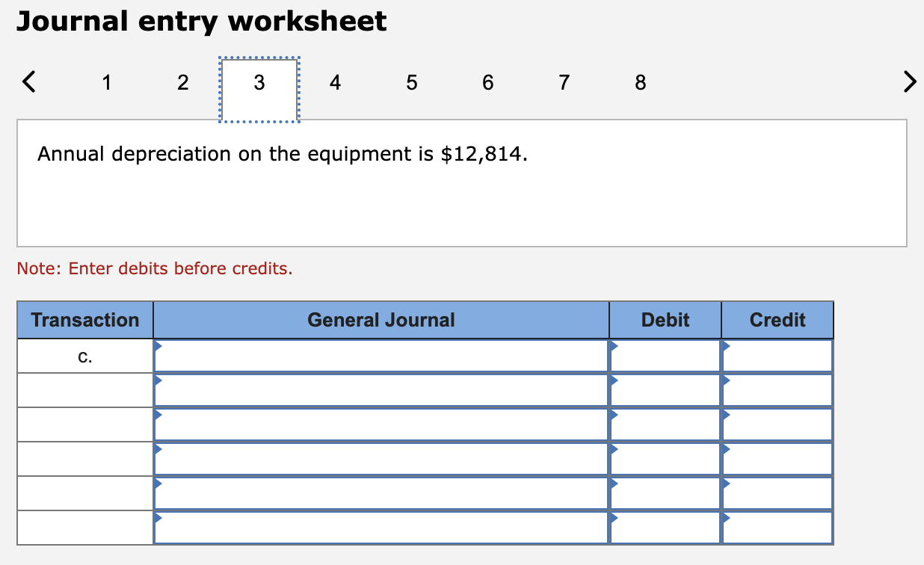
Task: Click the transaction cell labeled c.
Action: tap(85, 356)
